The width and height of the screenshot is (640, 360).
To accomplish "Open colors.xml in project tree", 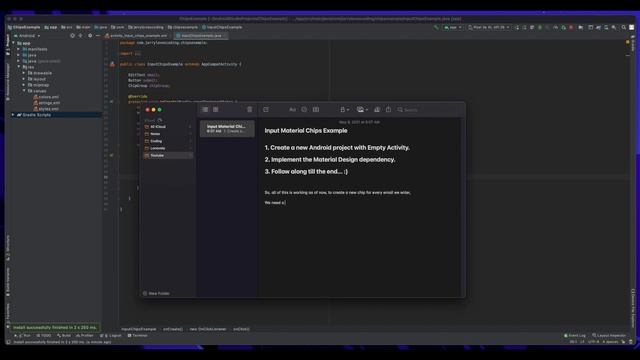I will [x=46, y=97].
